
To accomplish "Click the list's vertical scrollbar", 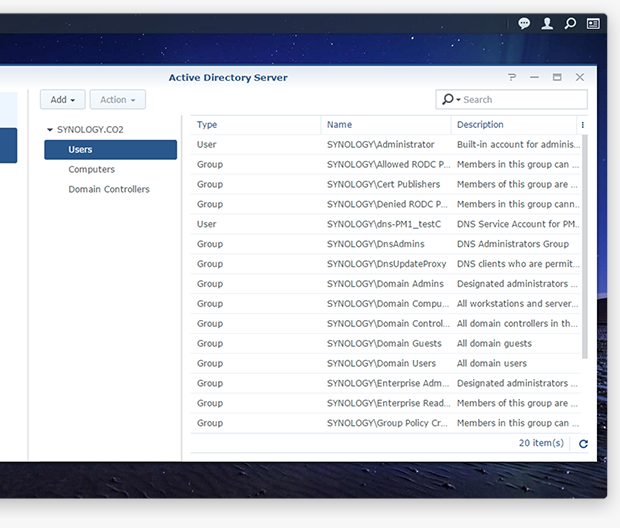I will pos(584,247).
